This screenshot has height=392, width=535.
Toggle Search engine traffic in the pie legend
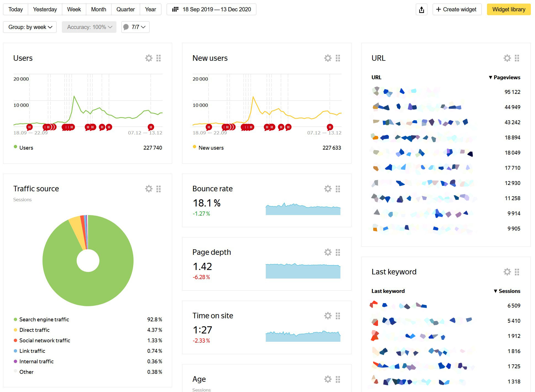click(44, 319)
